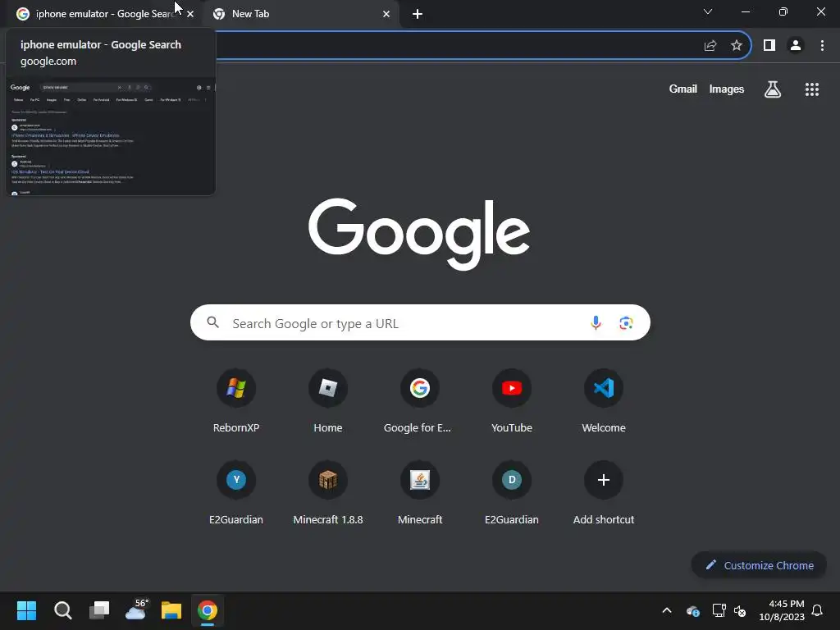Open the Gmail link
Screen dimensions: 840x630
click(x=683, y=89)
